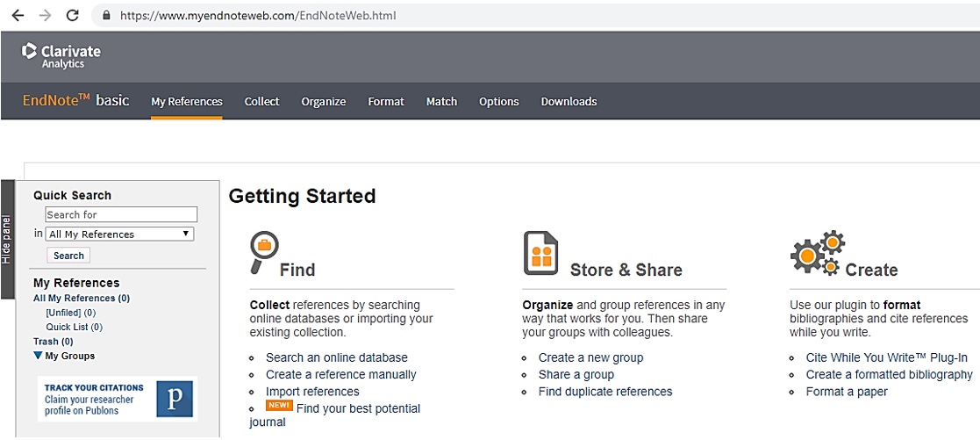Click the Store & Share heading
Screen dimensions: 980x440
tap(626, 270)
